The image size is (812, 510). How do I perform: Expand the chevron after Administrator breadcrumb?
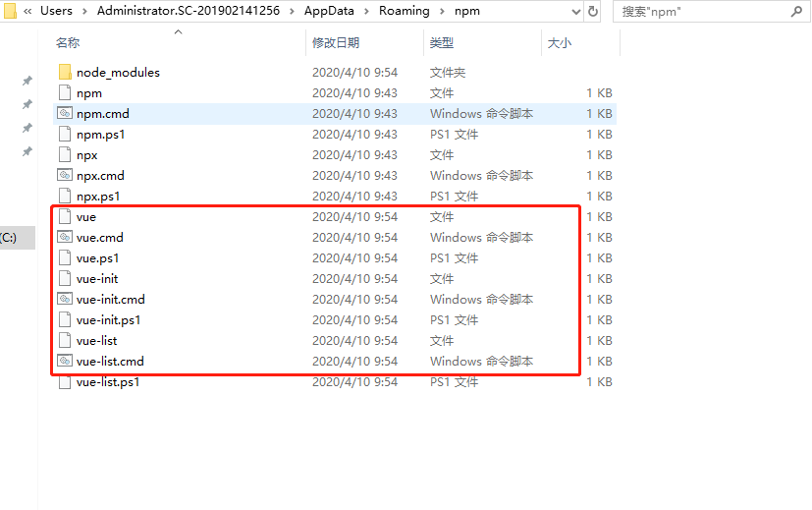(292, 12)
